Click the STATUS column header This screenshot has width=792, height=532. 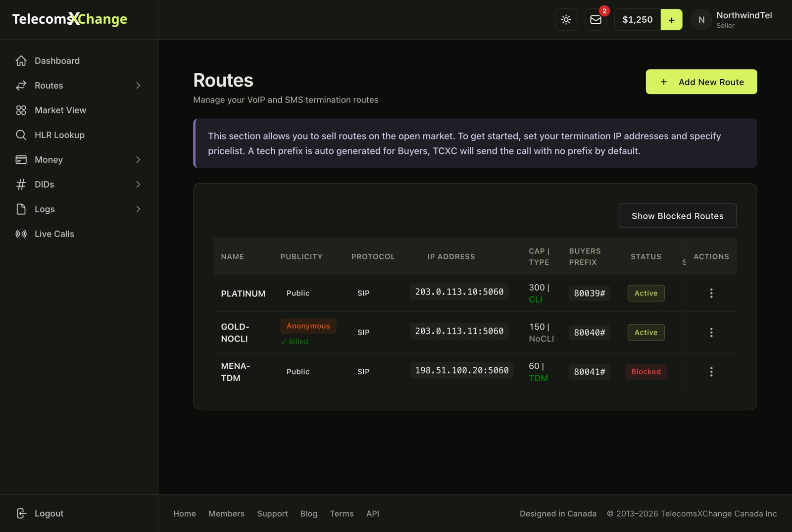646,256
